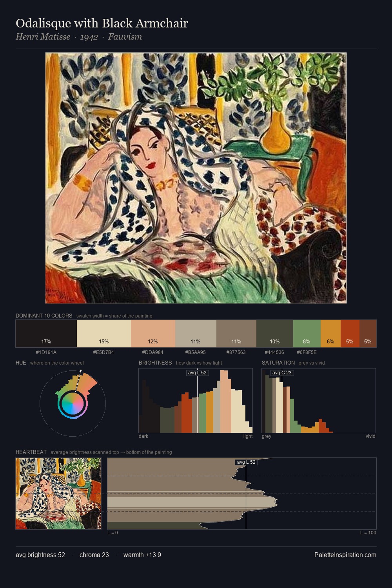This screenshot has width=392, height=588.
Task: Click the 'DOMINANT 10 COLORS' heading
Action: coord(44,316)
